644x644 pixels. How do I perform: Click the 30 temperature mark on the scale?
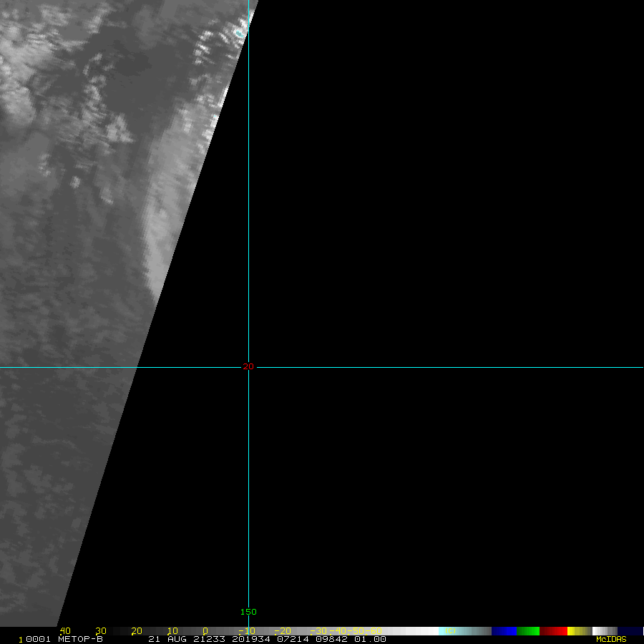101,631
